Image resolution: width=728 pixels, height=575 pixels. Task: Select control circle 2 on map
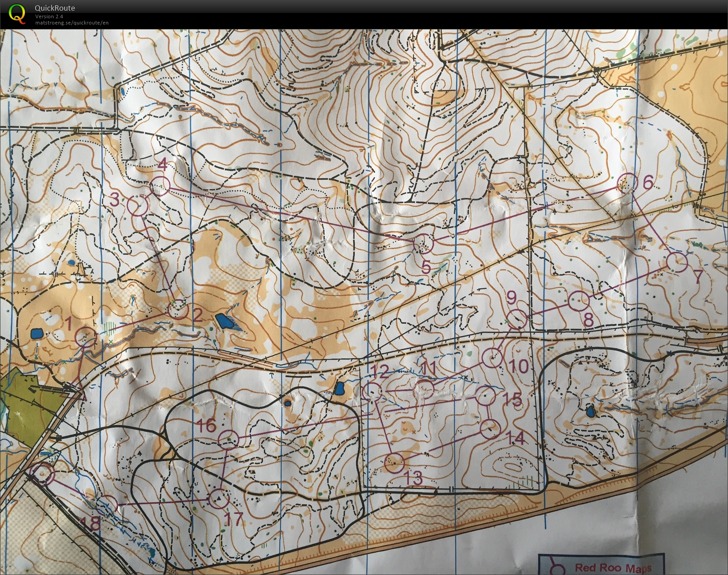[x=178, y=309]
